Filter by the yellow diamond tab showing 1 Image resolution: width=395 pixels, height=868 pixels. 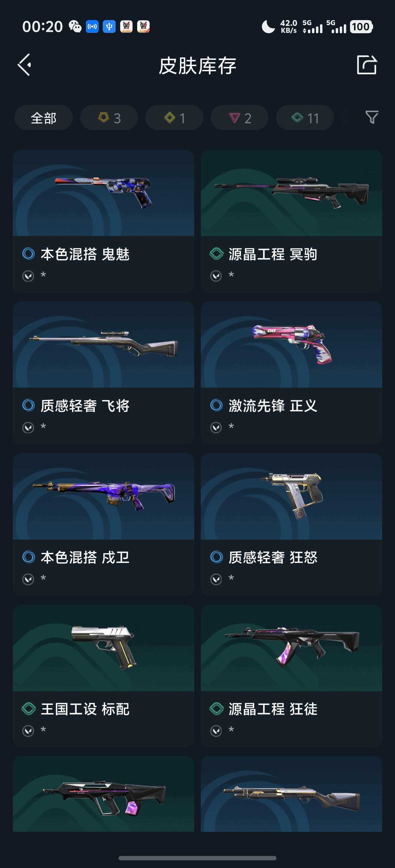coord(174,118)
